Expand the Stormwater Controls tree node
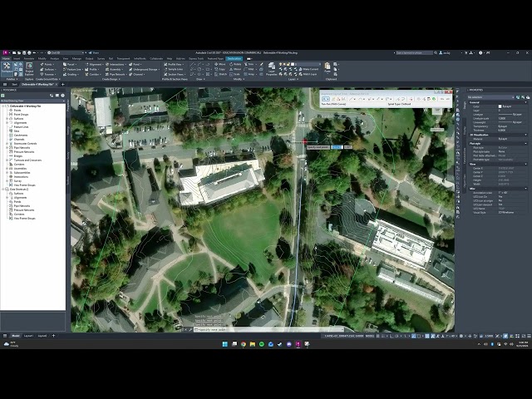 [x=7, y=143]
